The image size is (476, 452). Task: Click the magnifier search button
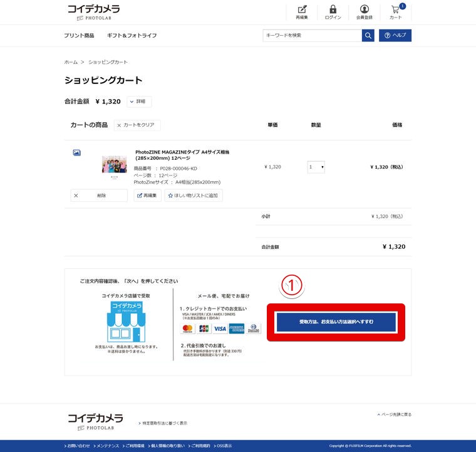click(368, 35)
